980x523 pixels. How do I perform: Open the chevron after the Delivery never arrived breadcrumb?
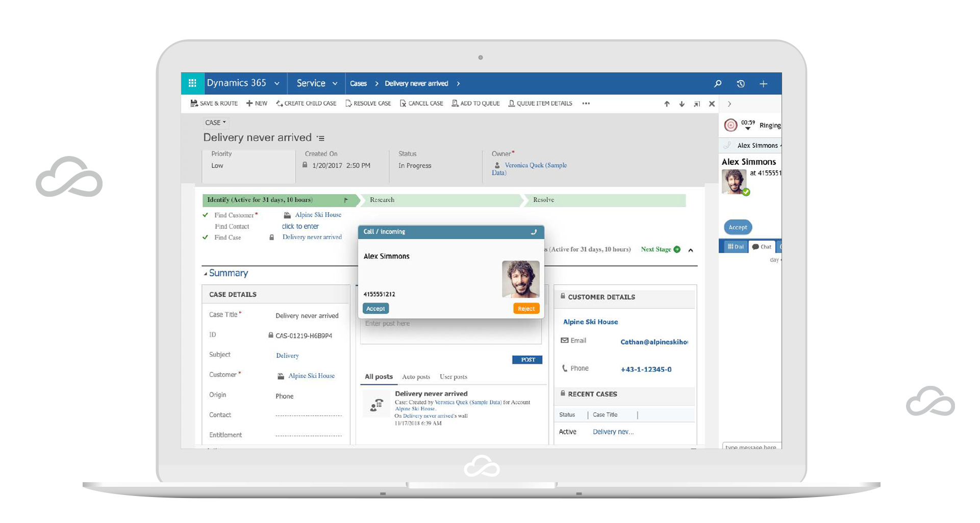[x=458, y=84]
